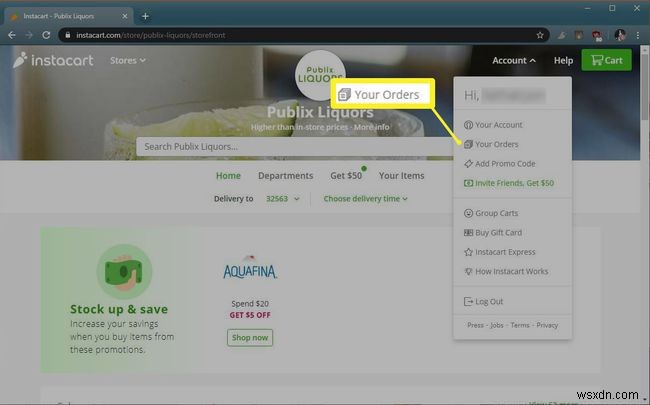This screenshot has height=405, width=650.
Task: Click the Instacart Express star icon
Action: [468, 252]
